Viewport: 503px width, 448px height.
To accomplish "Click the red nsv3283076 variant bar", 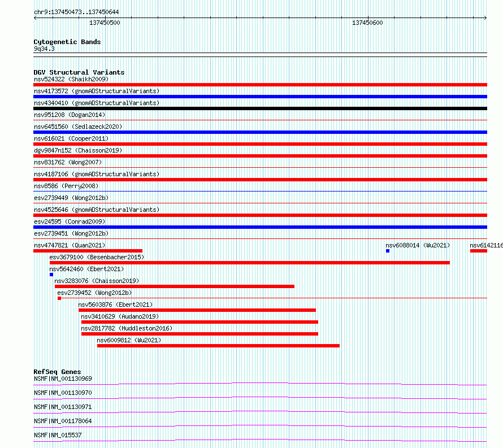I will (175, 286).
